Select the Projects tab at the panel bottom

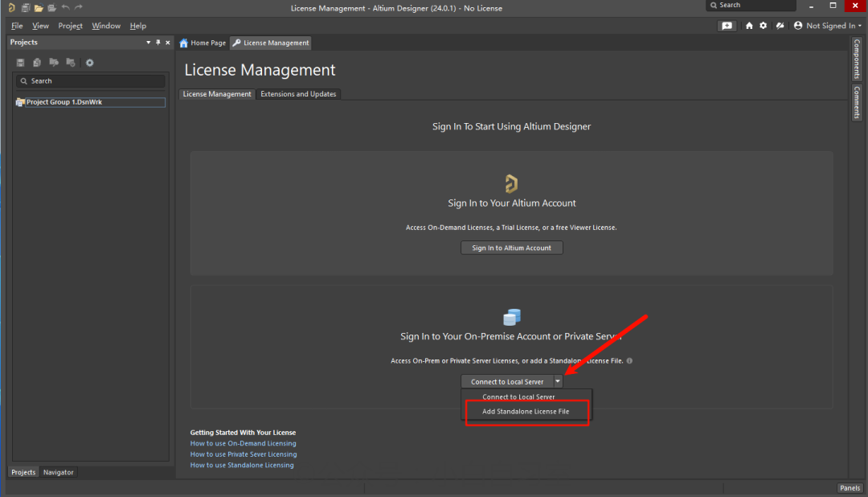[23, 472]
